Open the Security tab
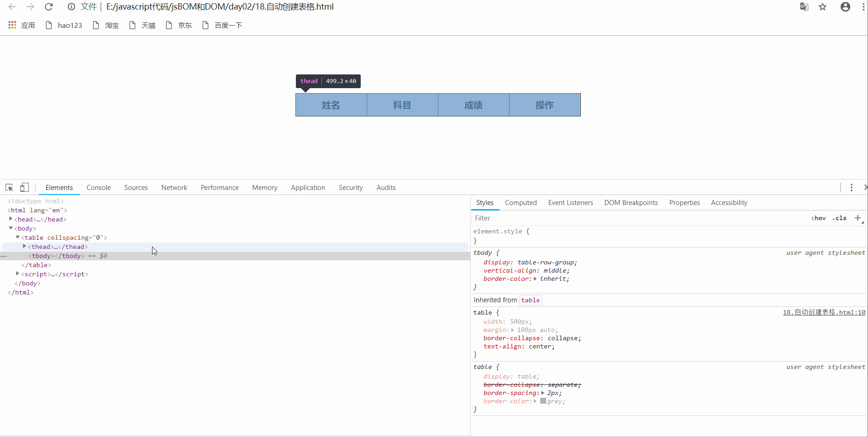 [x=351, y=188]
